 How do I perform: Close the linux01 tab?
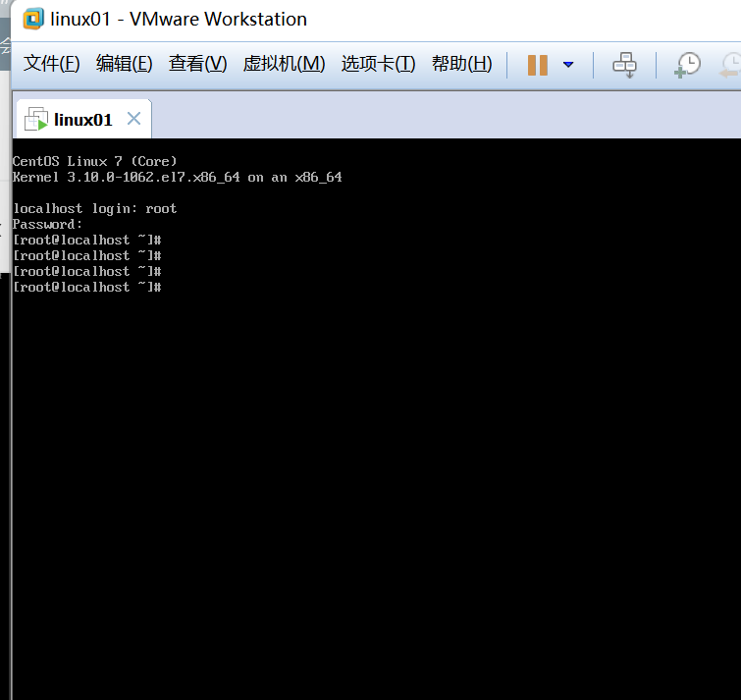134,119
